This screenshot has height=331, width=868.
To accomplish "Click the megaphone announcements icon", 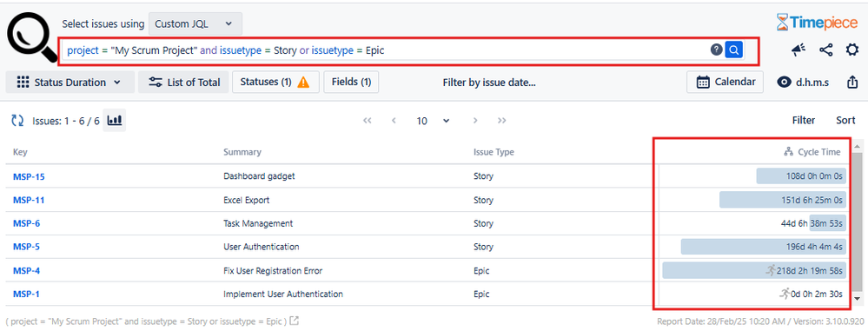I will [x=798, y=50].
